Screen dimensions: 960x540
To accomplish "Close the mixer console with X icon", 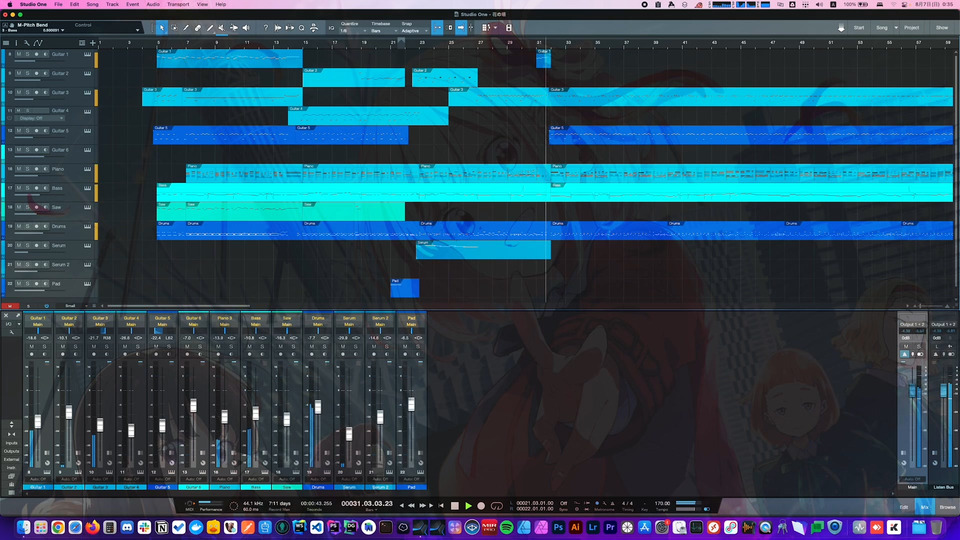I will pyautogui.click(x=6, y=315).
